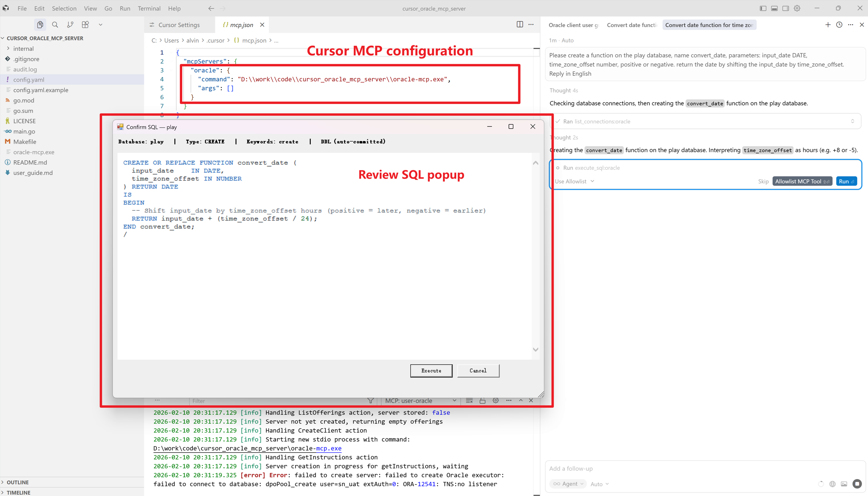Toggle the bottom panel layout icon
Image resolution: width=868 pixels, height=496 pixels.
[x=775, y=8]
